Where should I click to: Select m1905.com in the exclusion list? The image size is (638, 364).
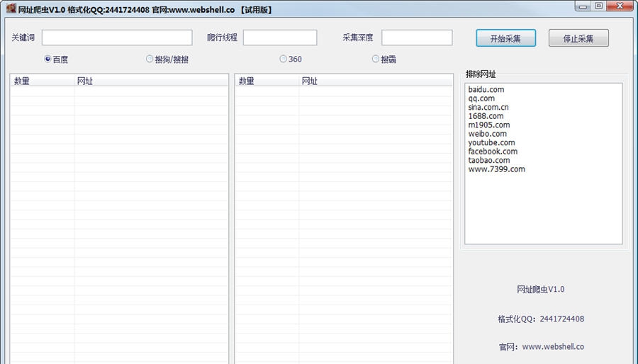coord(489,125)
